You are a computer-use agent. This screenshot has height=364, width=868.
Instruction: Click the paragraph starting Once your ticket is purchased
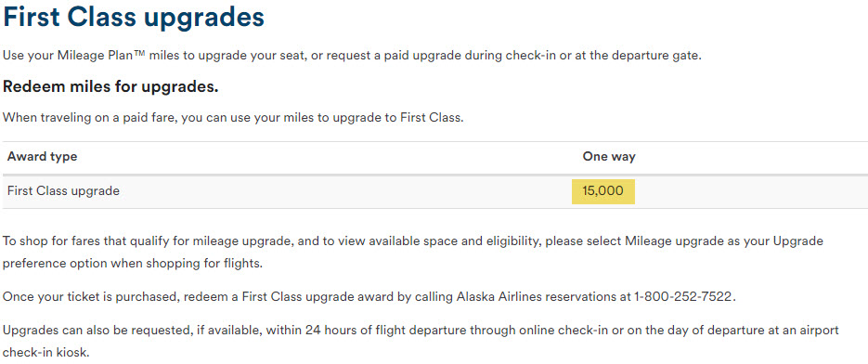[369, 296]
